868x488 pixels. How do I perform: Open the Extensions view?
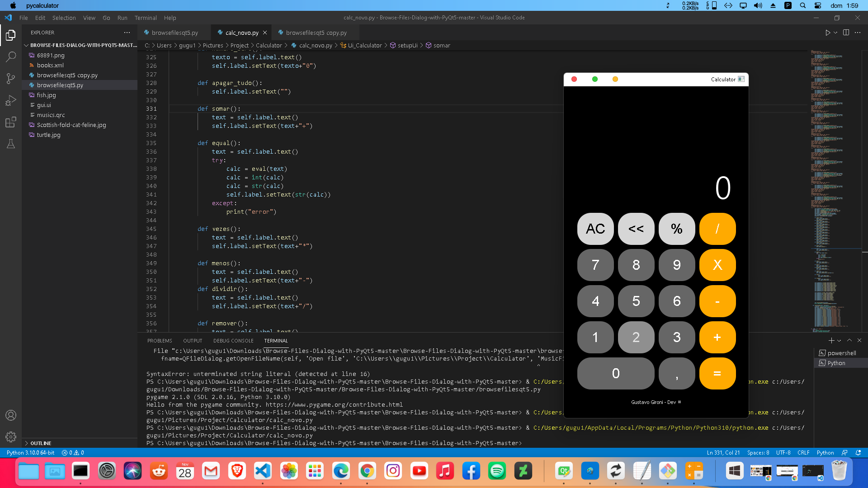(11, 122)
